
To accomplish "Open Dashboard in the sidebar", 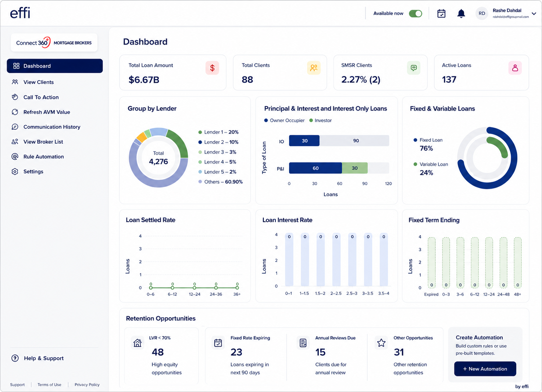I will pos(55,66).
